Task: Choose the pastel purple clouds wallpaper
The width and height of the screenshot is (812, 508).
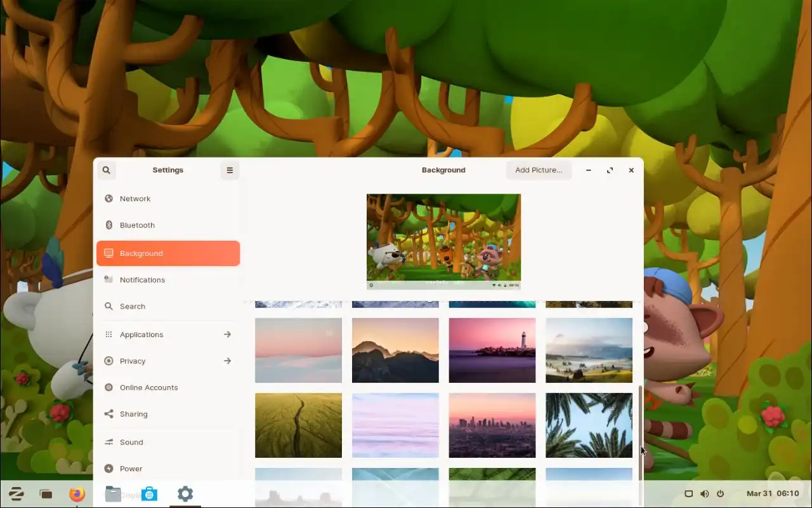Action: 395,425
